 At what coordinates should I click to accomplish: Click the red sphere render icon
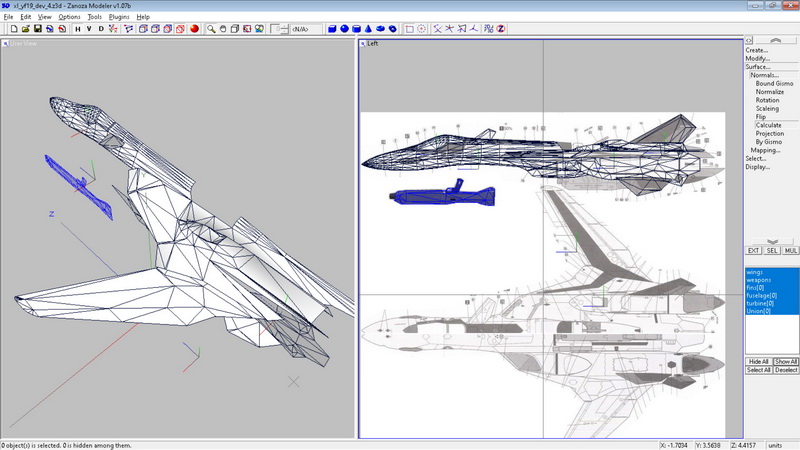[x=194, y=29]
